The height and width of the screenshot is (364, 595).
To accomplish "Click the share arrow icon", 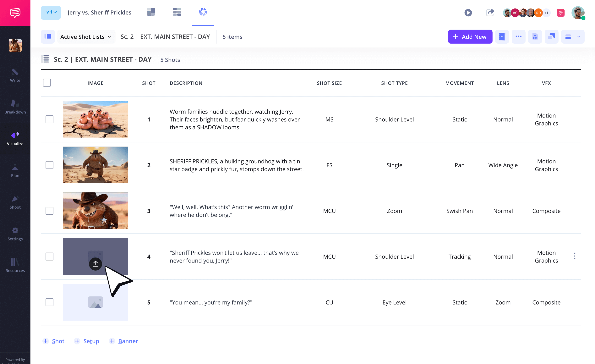I will [490, 13].
